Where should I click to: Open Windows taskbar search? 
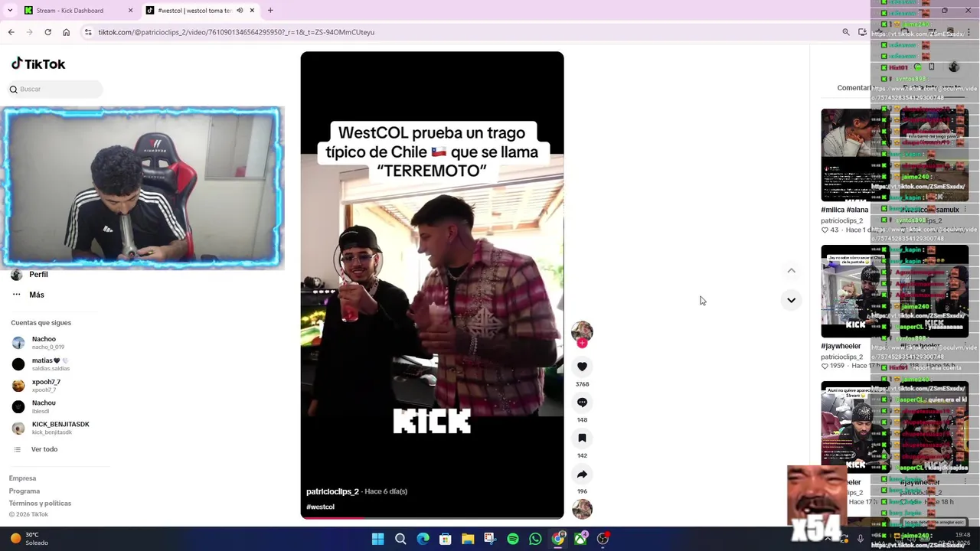tap(400, 539)
